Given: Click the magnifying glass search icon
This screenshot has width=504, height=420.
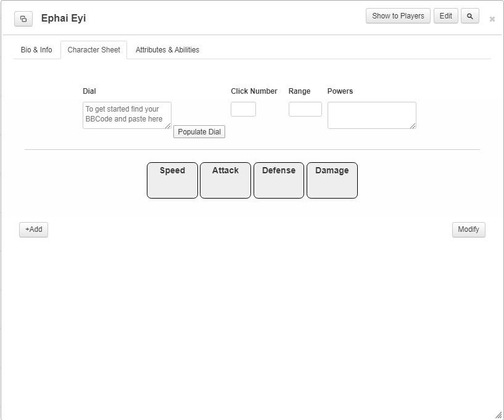Looking at the screenshot, I should click(470, 16).
